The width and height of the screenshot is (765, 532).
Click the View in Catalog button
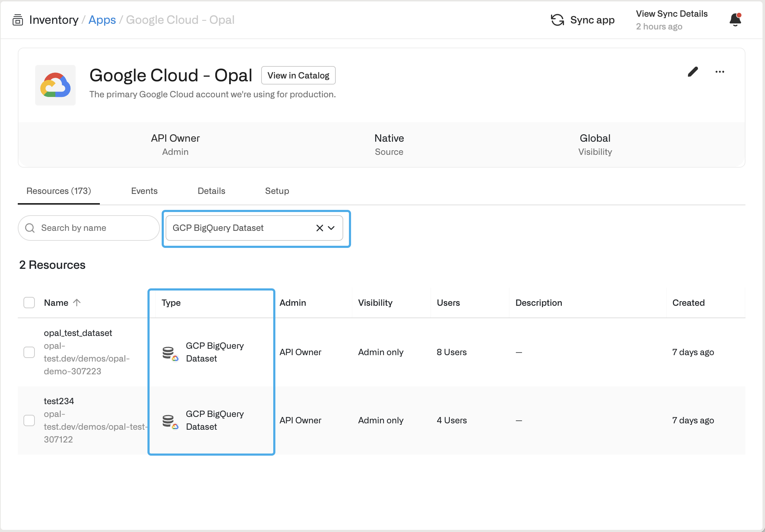298,75
